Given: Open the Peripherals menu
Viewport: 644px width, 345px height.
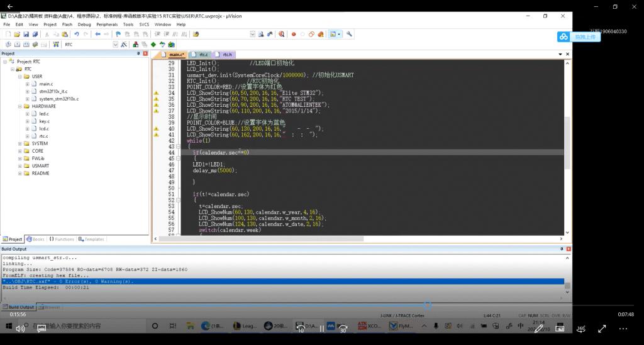Looking at the screenshot, I should coord(106,24).
